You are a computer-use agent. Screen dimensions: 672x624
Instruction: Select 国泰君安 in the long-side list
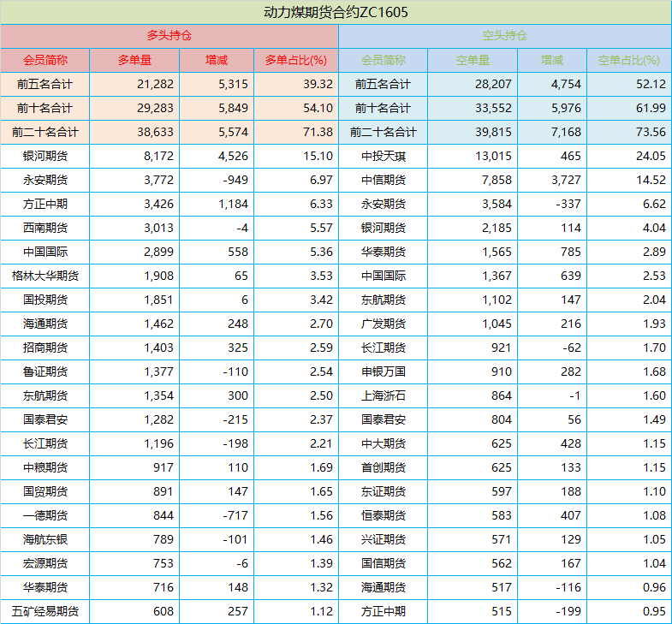click(45, 420)
